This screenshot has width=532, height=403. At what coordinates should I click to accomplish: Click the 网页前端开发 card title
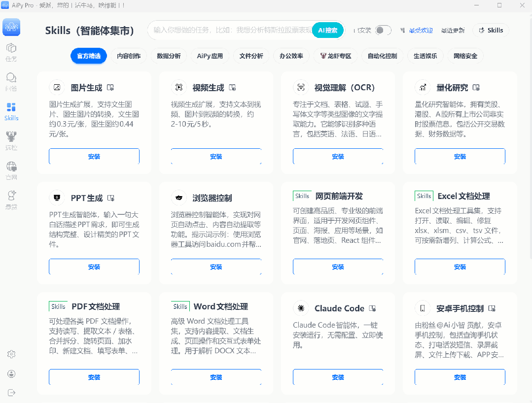339,196
